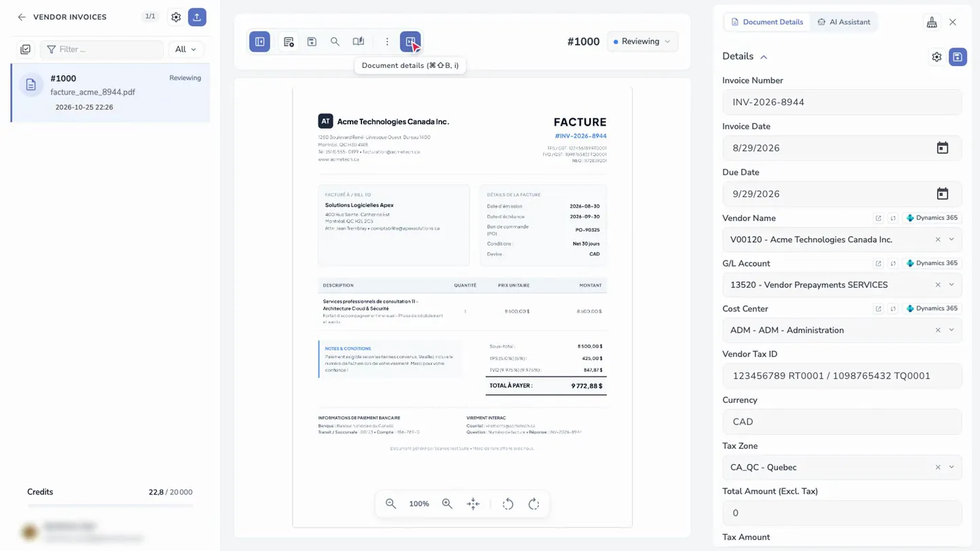
Task: Click the Invoice Date field 8/29/2026
Action: [x=842, y=148]
